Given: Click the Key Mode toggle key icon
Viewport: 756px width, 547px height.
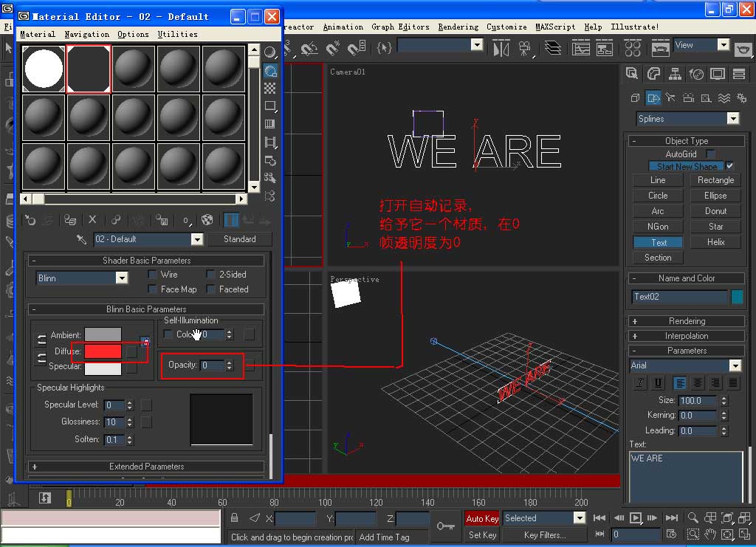Looking at the screenshot, I should pyautogui.click(x=445, y=526).
